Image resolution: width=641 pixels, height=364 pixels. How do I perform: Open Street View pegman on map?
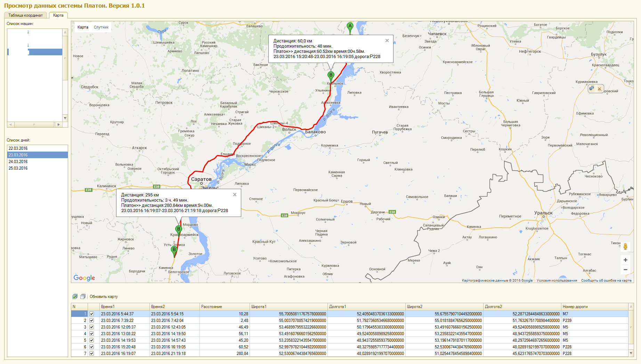click(x=625, y=246)
